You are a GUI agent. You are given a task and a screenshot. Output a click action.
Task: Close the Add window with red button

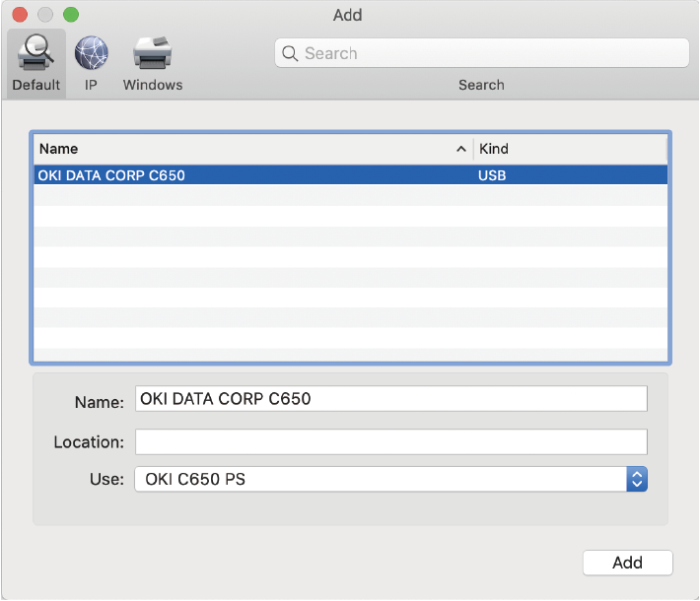(x=20, y=15)
